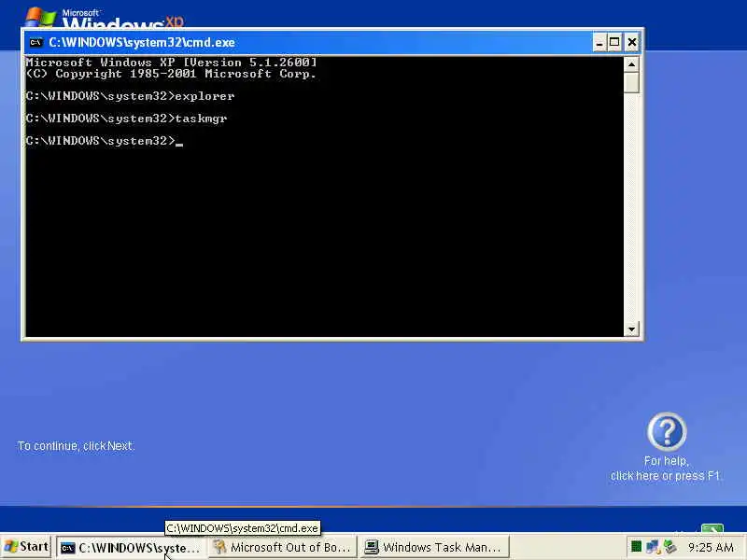The width and height of the screenshot is (747, 560).
Task: Click the command prompt scrollbar up arrow
Action: tap(631, 64)
